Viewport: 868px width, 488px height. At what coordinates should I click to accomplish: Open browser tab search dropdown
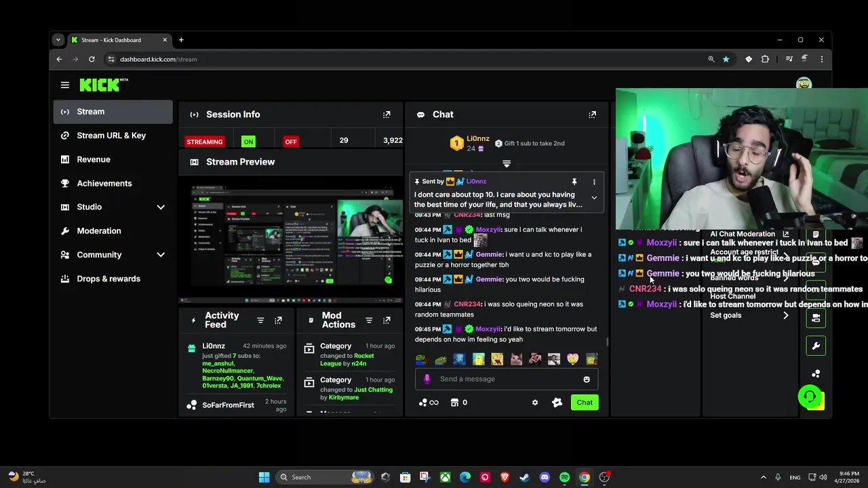[58, 40]
